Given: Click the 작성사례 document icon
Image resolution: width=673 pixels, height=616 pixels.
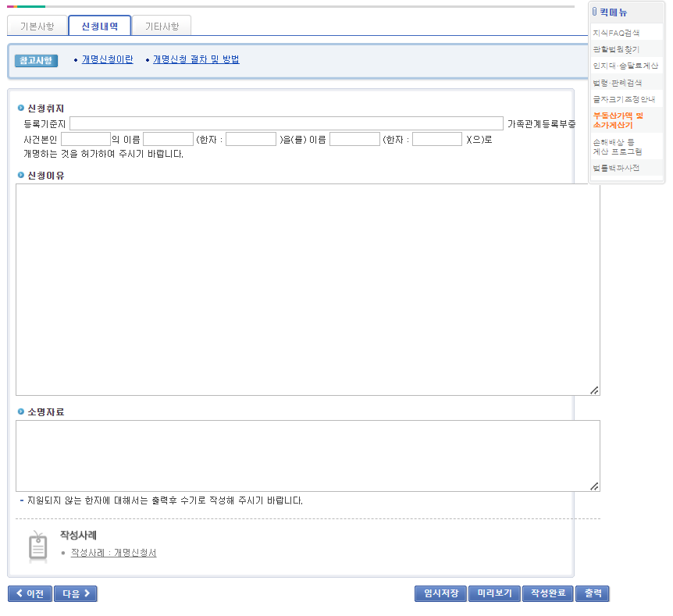Looking at the screenshot, I should click(x=37, y=547).
